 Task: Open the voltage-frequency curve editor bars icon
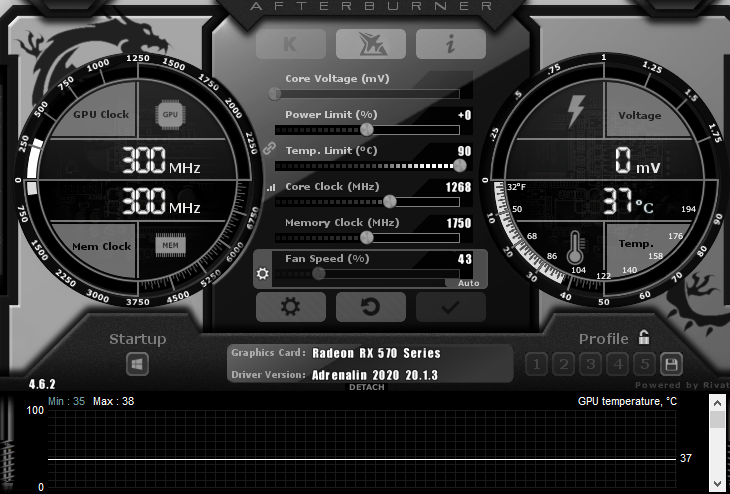(271, 188)
